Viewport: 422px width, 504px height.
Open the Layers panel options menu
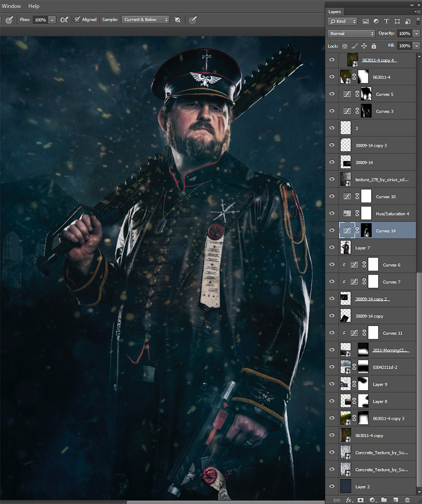pos(417,11)
